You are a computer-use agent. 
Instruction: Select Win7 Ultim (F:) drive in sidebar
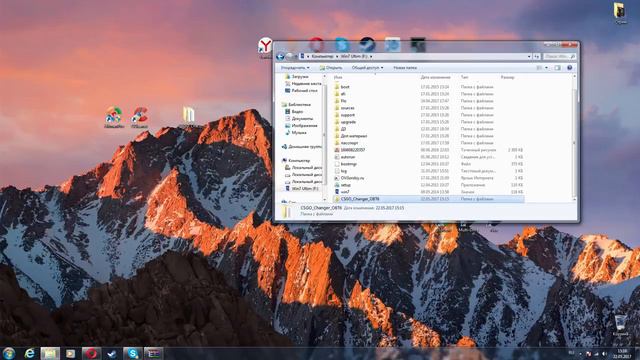(x=302, y=189)
